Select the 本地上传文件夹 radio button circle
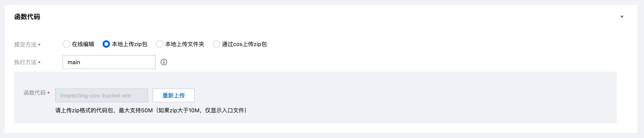This screenshot has width=644, height=138. pyautogui.click(x=159, y=44)
